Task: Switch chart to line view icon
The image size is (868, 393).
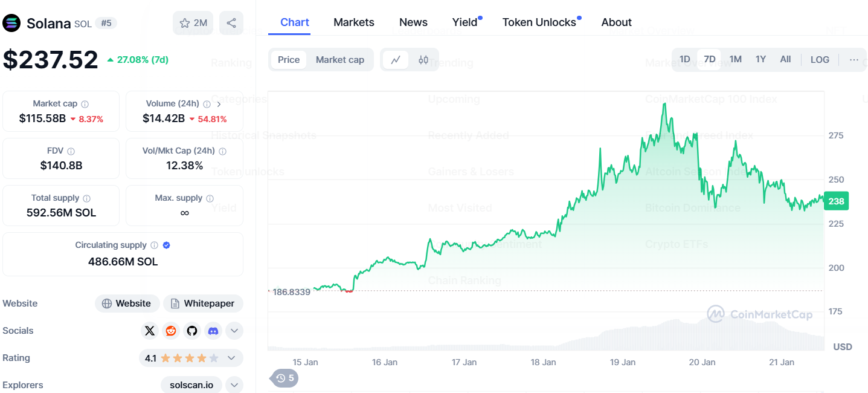Action: coord(396,60)
